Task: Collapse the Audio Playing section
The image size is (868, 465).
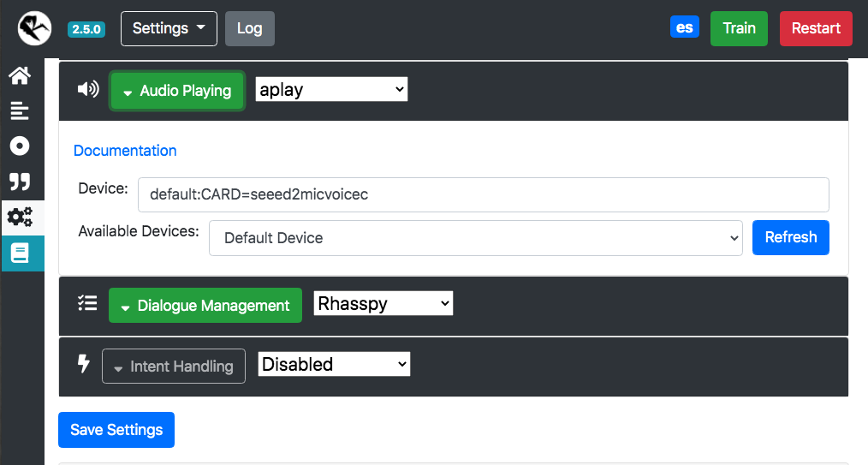Action: [x=178, y=91]
